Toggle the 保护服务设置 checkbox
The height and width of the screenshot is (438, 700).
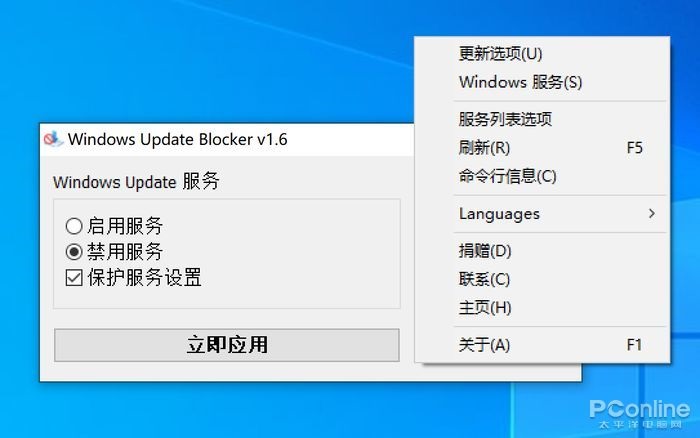pos(74,277)
